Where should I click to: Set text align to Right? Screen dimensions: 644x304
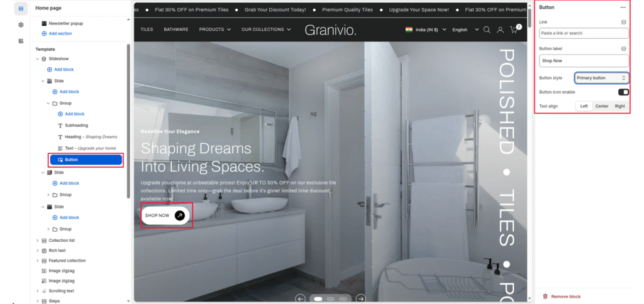point(620,106)
